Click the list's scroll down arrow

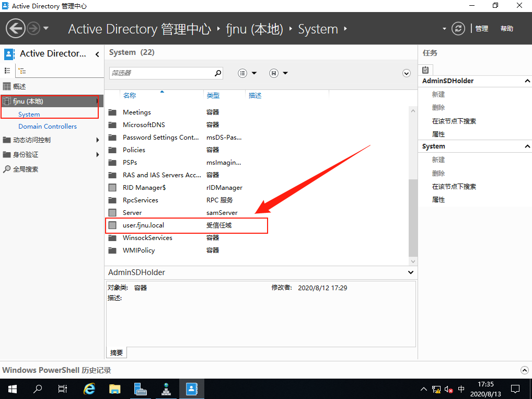(413, 261)
